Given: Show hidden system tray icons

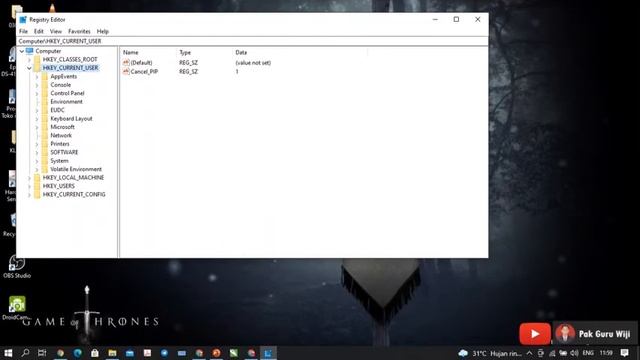Looking at the screenshot, I should (529, 353).
